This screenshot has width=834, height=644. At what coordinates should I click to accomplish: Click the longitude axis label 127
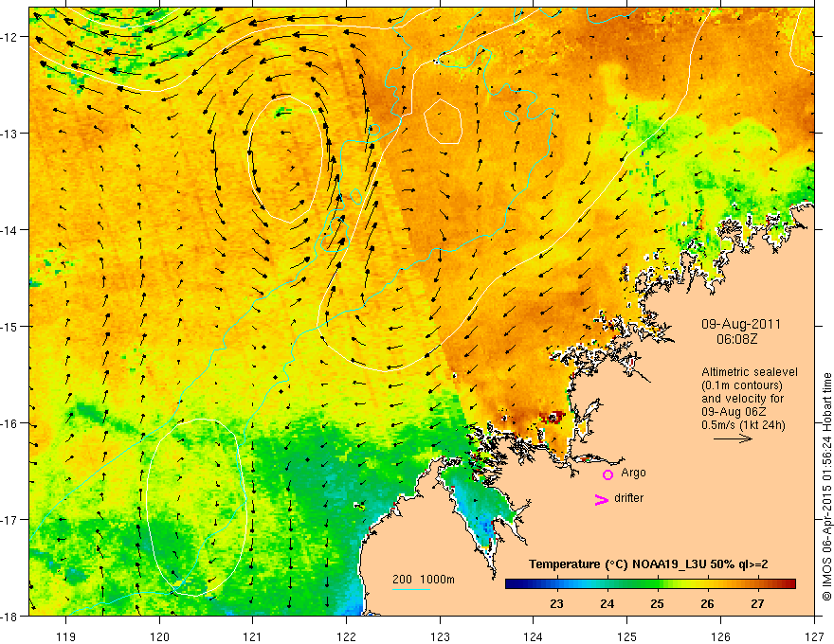[814, 636]
